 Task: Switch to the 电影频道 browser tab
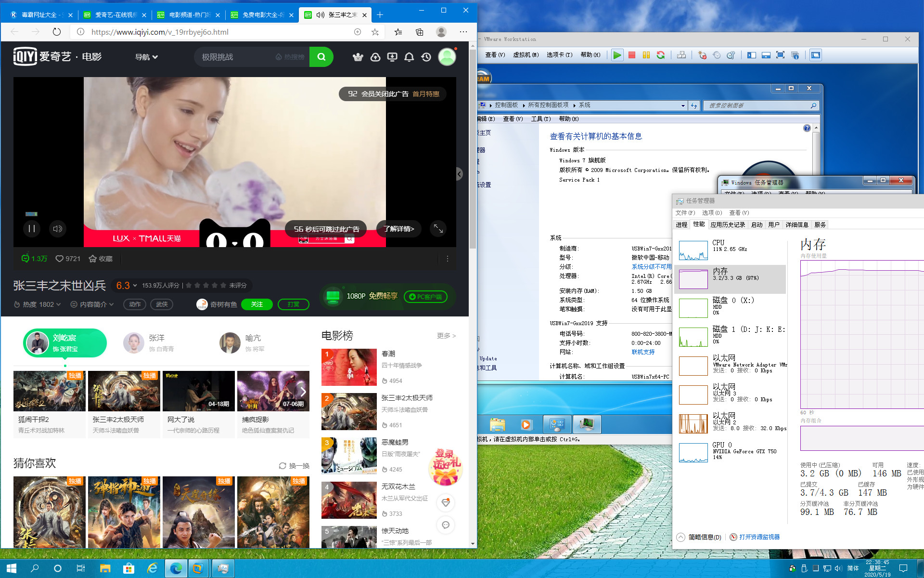click(x=189, y=15)
